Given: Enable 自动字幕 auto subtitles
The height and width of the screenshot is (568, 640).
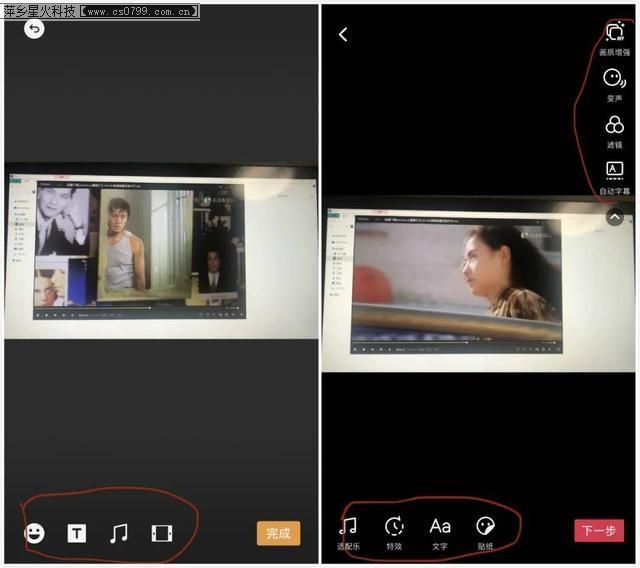Looking at the screenshot, I should pyautogui.click(x=615, y=178).
